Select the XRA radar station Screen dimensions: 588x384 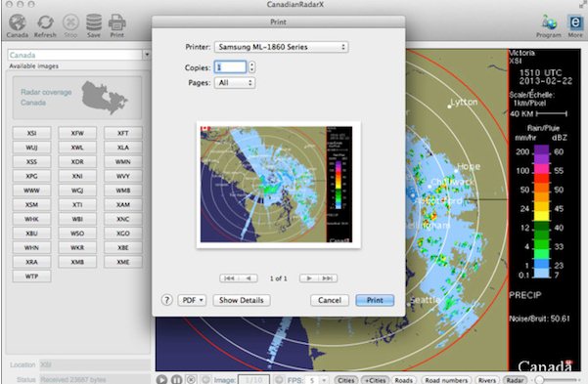click(31, 262)
